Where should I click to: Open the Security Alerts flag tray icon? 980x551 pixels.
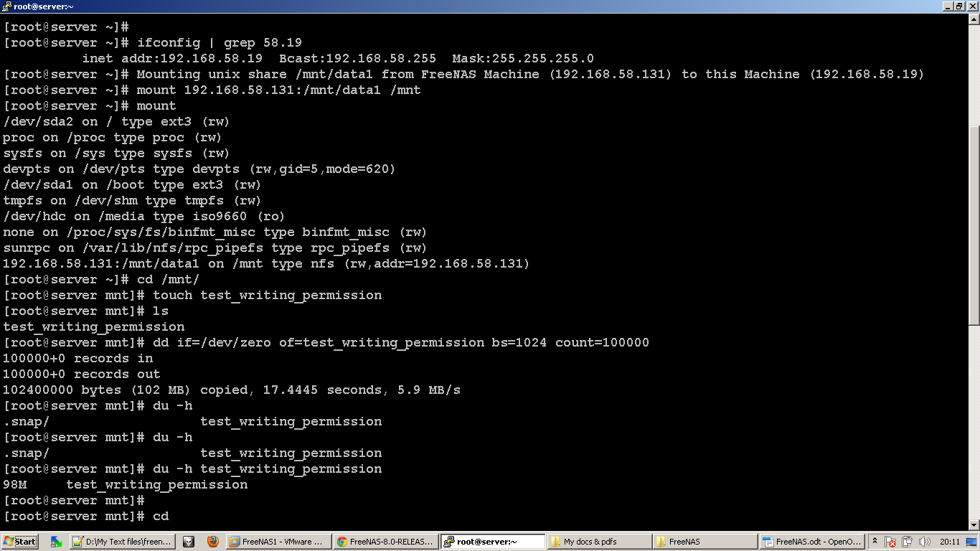point(890,542)
